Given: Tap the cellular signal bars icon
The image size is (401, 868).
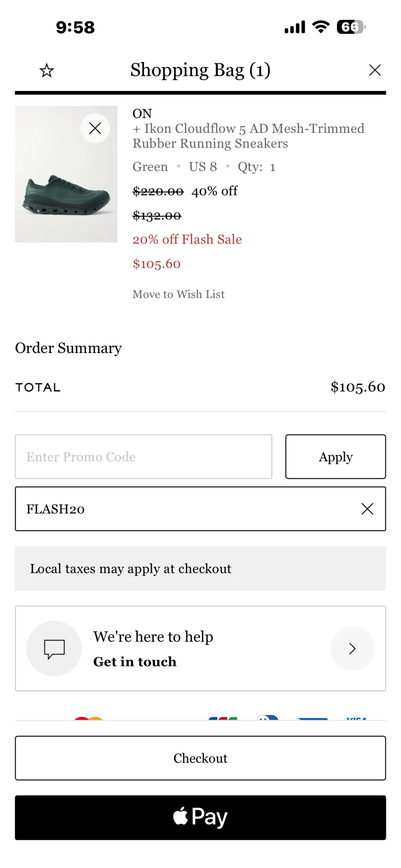Looking at the screenshot, I should 295,27.
